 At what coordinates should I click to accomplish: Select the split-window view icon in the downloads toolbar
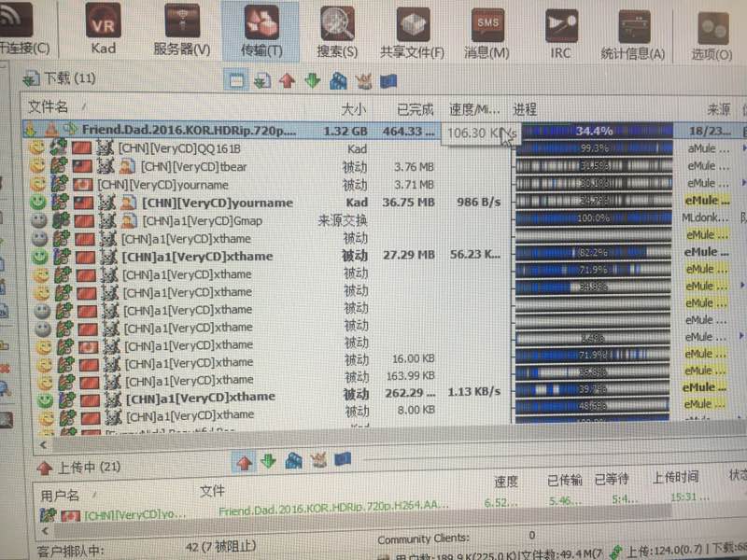click(x=236, y=80)
